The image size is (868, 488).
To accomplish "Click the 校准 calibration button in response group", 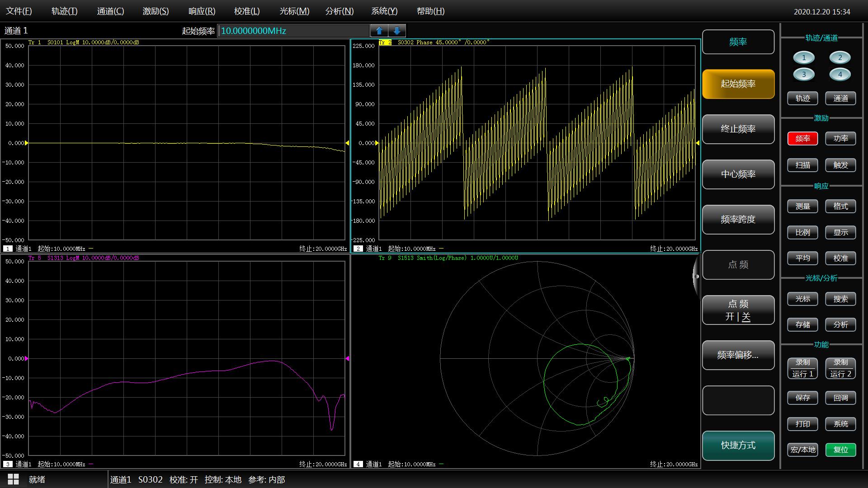I will [841, 258].
